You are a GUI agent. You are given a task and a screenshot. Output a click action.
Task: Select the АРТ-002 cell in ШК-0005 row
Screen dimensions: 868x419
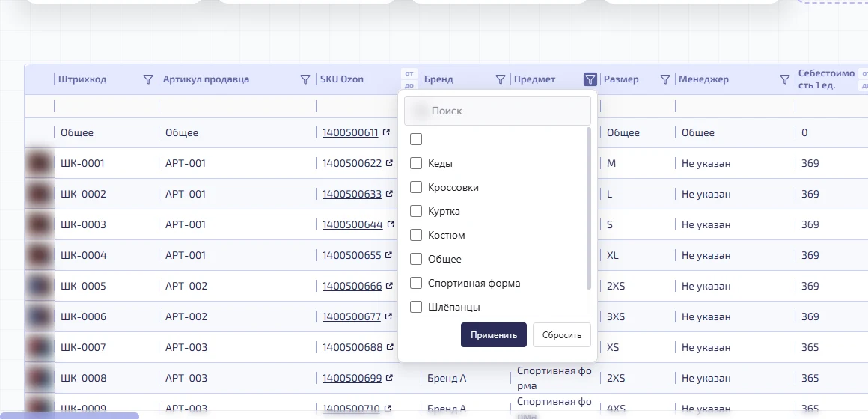(186, 286)
